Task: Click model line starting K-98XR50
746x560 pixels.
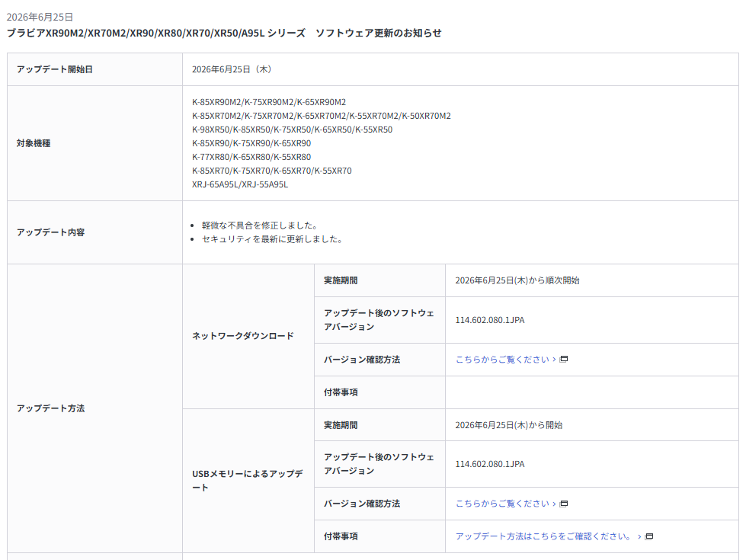Action: [292, 130]
